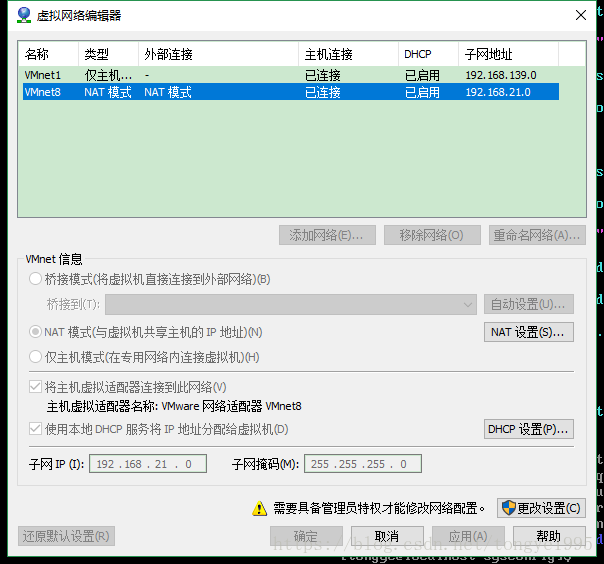The height and width of the screenshot is (564, 604).
Task: Sort by DHCP column header
Action: click(429, 54)
